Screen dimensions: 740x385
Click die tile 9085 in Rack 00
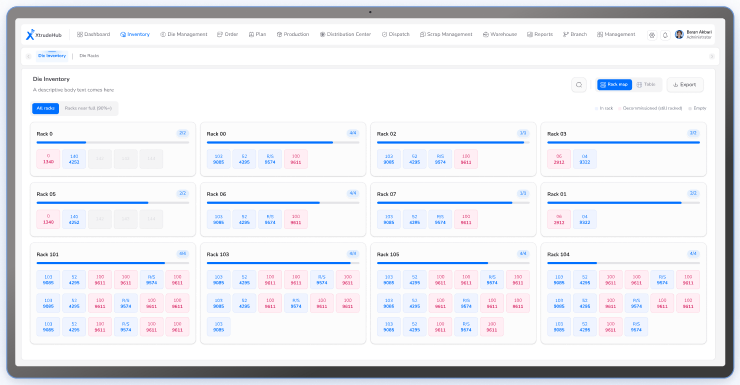(219, 159)
